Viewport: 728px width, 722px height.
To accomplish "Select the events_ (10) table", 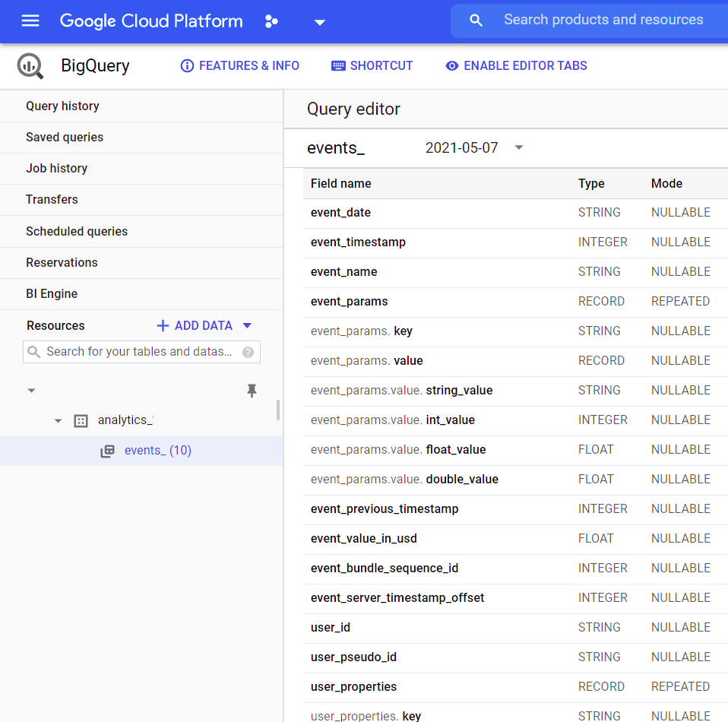I will coord(158,451).
